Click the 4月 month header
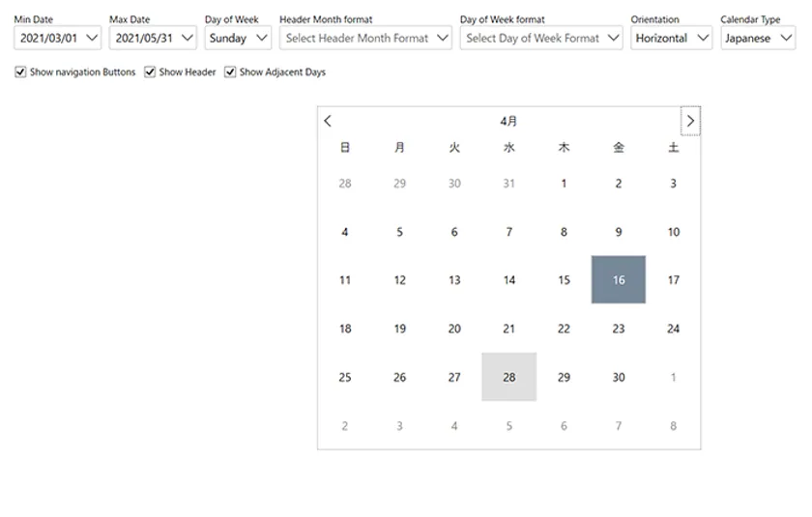Screen dimensions: 812x517 (x=508, y=121)
